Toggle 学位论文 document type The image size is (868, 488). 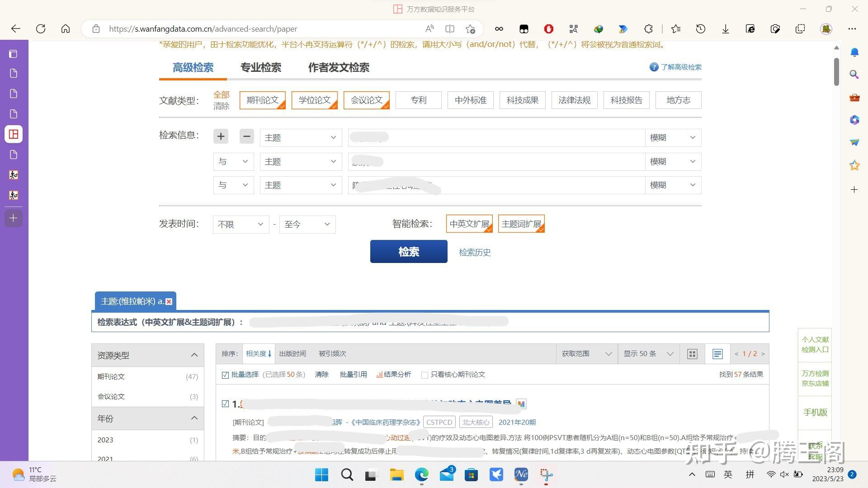[315, 100]
